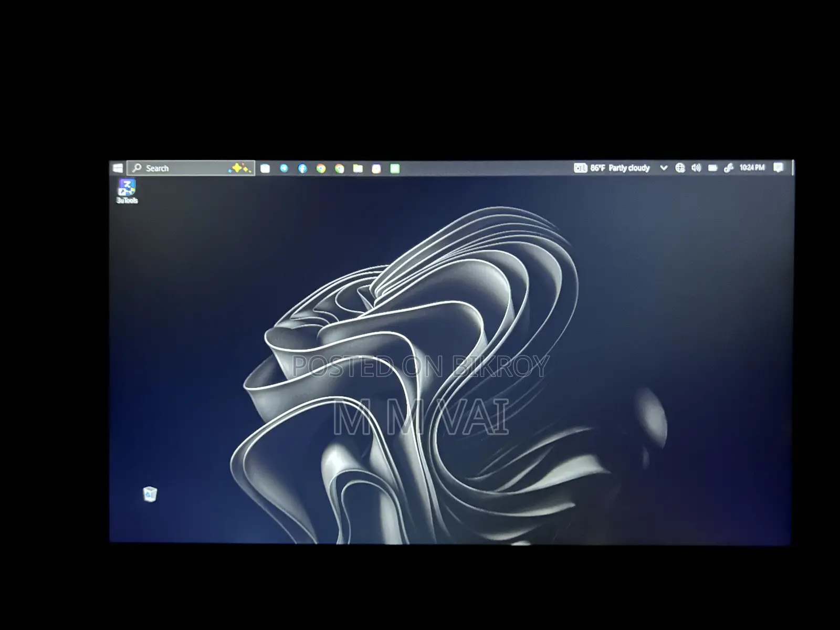Select the Recycle Bin desktop icon
Viewport: 840px width, 630px height.
(150, 494)
